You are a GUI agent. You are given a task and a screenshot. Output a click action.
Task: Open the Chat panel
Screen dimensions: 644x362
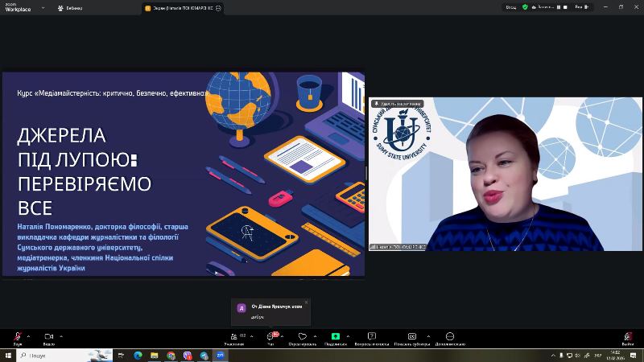pos(271,336)
